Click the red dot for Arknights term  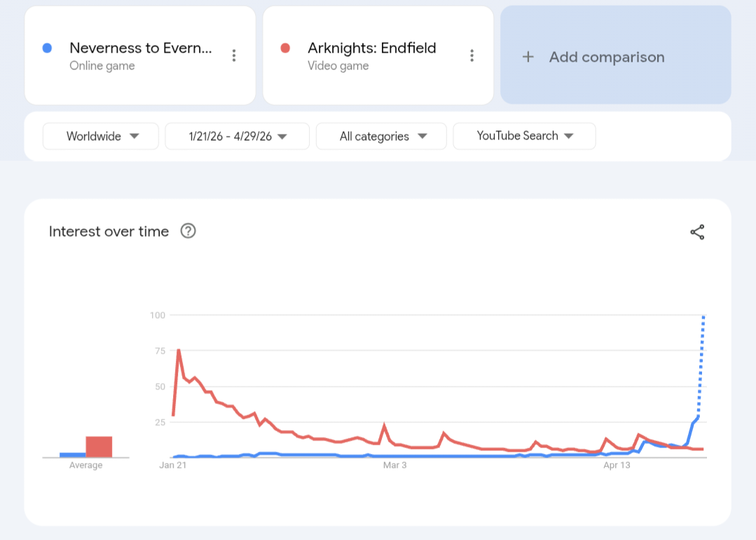pos(285,48)
